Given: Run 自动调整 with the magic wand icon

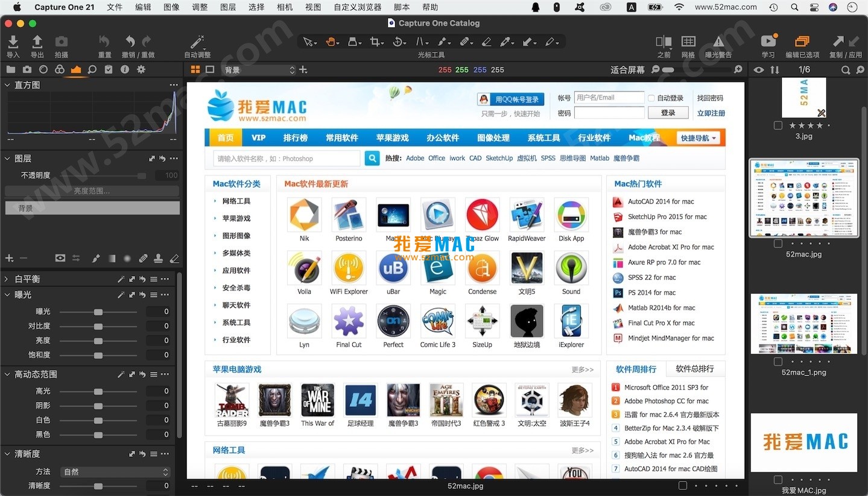Looking at the screenshot, I should (197, 42).
